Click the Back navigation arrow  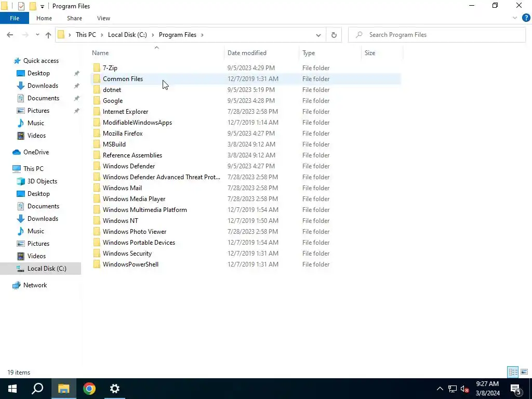click(10, 35)
